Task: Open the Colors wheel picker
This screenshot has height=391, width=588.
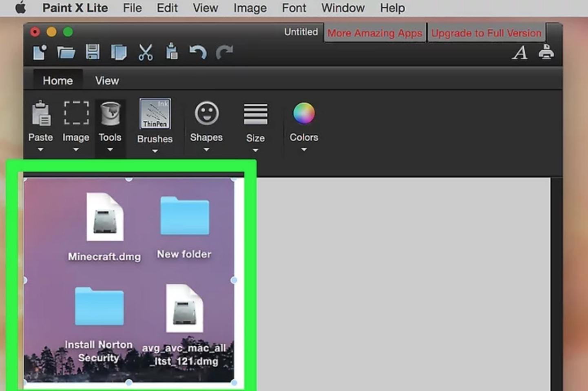Action: tap(304, 126)
